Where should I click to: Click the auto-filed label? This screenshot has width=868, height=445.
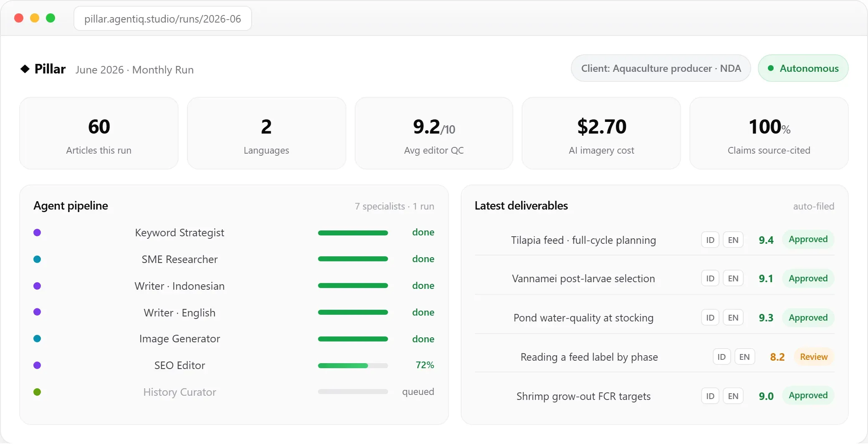813,206
